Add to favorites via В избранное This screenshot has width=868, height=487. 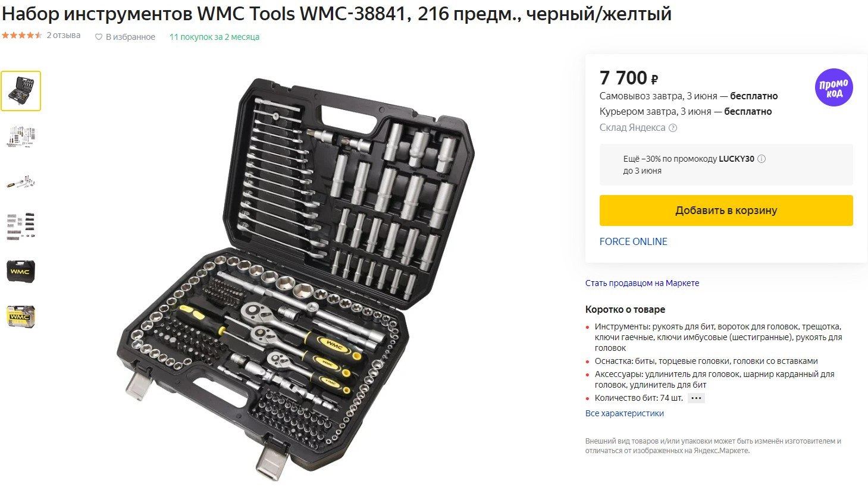[130, 37]
